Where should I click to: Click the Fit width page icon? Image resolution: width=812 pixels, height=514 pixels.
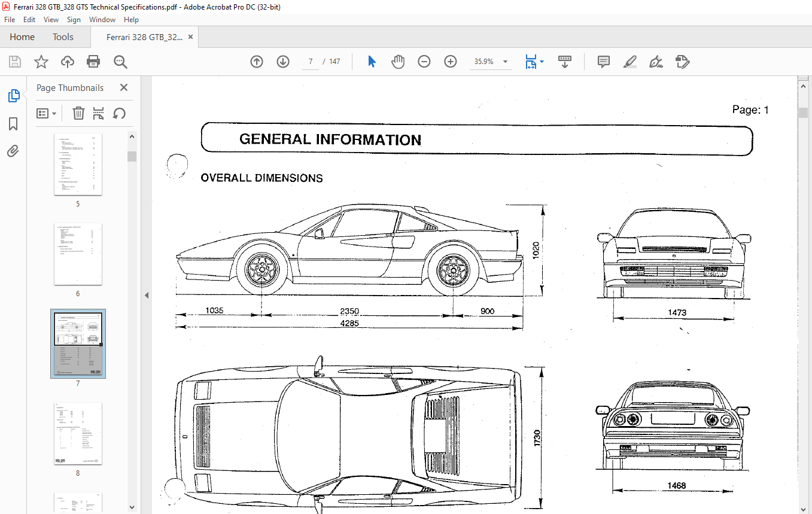pyautogui.click(x=531, y=62)
